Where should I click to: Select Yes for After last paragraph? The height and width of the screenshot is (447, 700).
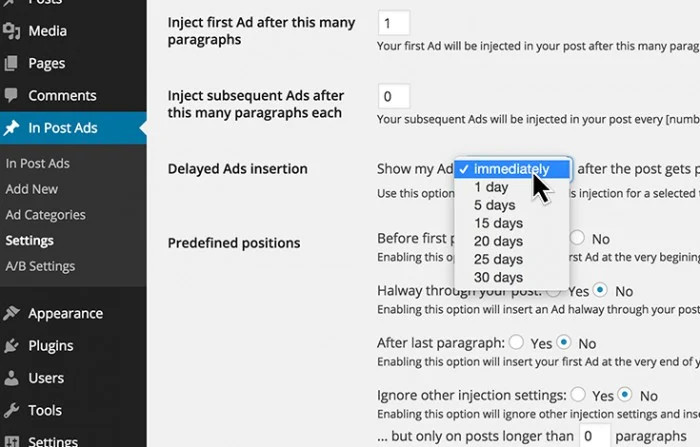tap(517, 343)
